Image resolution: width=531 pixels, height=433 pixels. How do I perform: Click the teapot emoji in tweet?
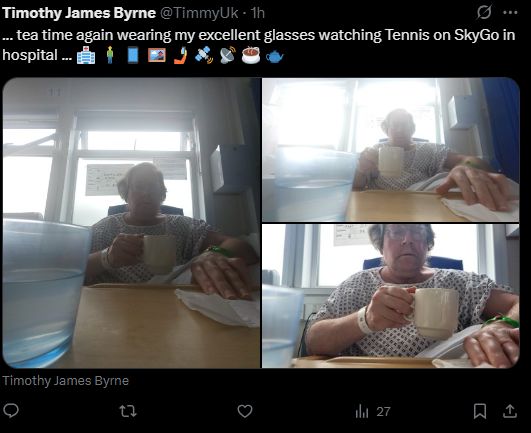(275, 56)
